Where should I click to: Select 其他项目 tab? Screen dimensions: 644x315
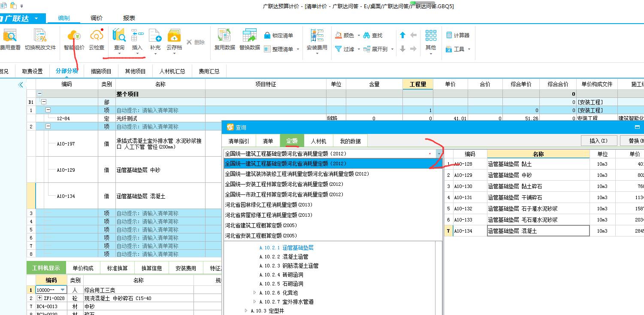coord(136,71)
